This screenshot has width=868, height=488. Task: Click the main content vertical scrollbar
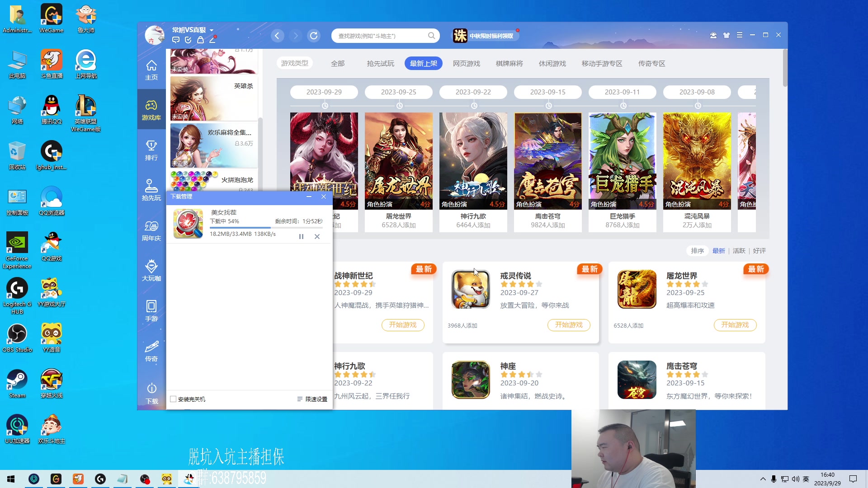[x=785, y=68]
